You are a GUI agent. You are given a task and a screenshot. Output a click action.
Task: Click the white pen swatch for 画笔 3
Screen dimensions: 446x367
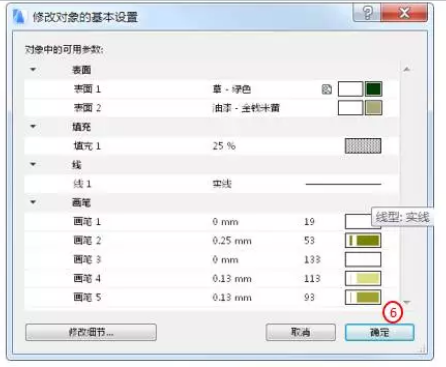[x=363, y=259]
